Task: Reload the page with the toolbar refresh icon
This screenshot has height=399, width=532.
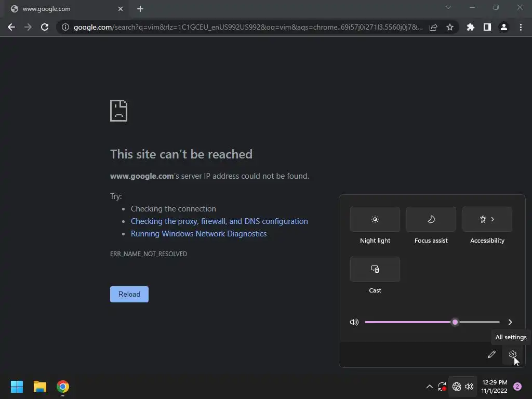Action: (45, 27)
